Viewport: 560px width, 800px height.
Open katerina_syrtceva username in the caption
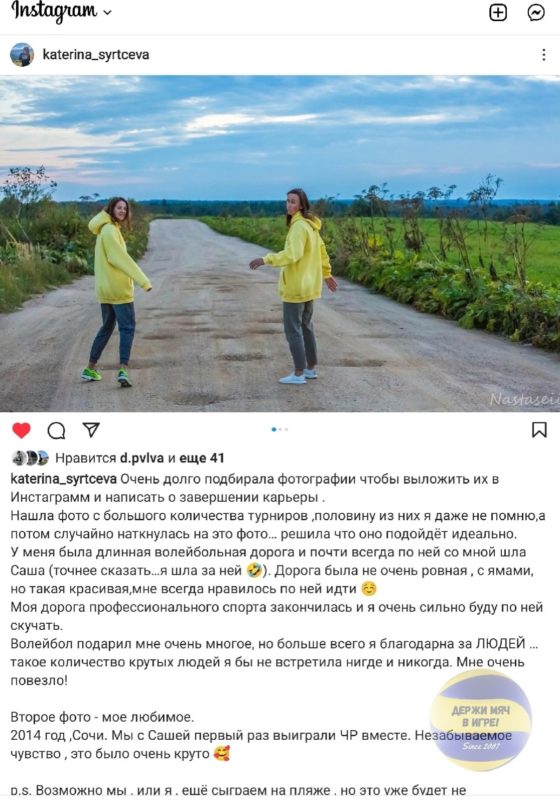click(x=64, y=479)
